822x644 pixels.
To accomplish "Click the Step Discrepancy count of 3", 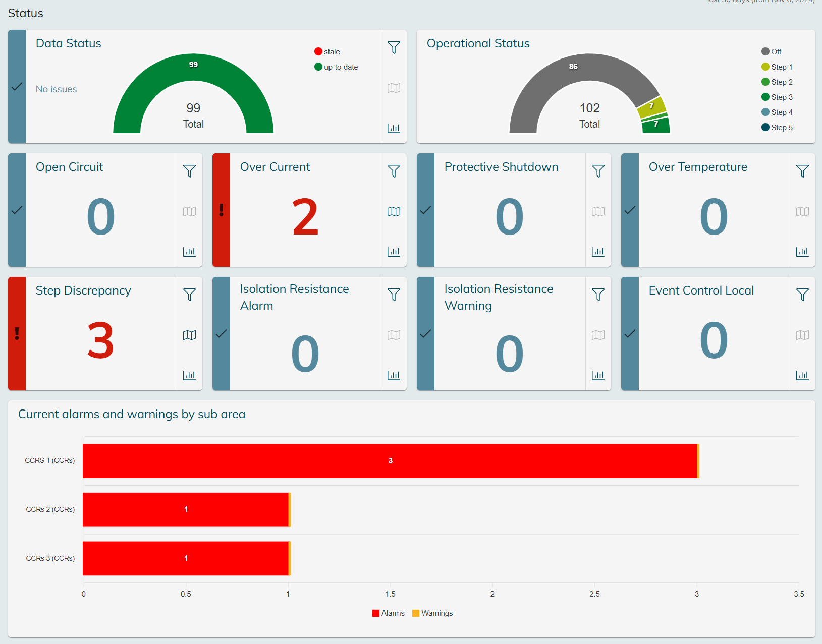I will pos(101,341).
